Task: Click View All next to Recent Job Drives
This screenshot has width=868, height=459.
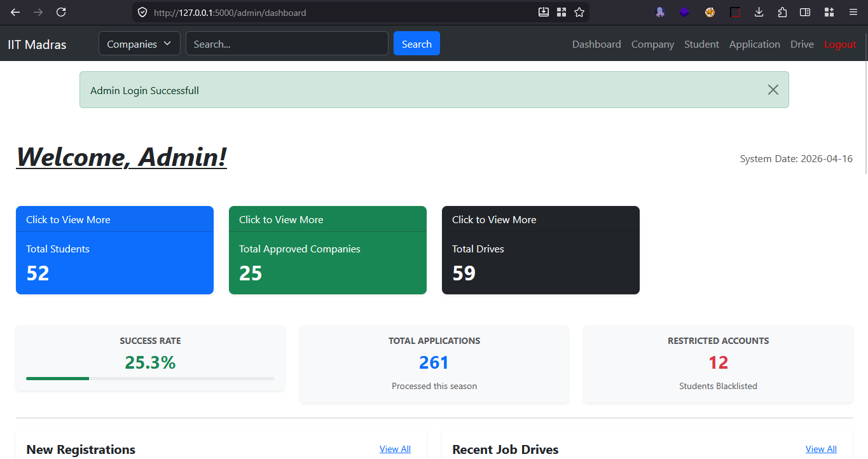Action: (821, 449)
